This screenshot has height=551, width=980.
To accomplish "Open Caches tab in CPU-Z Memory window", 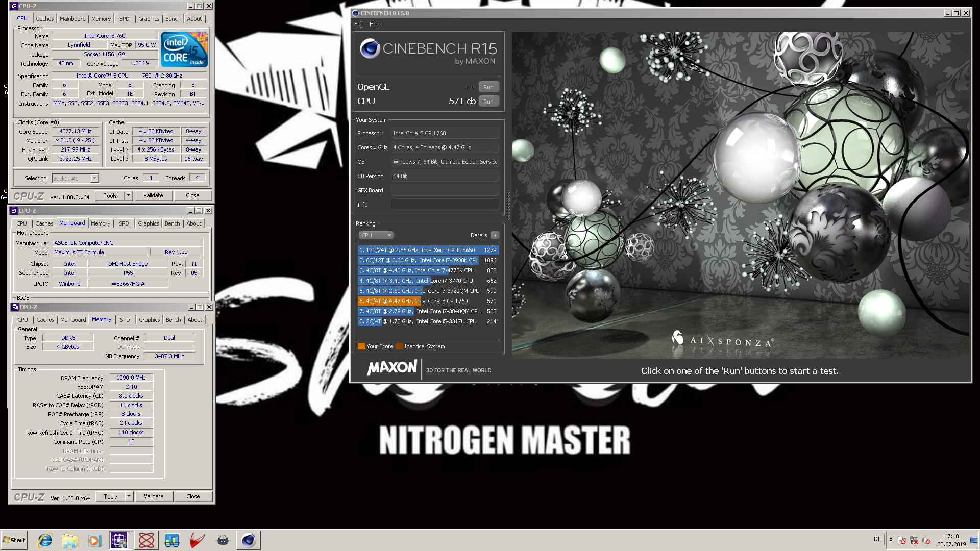I will pos(45,320).
